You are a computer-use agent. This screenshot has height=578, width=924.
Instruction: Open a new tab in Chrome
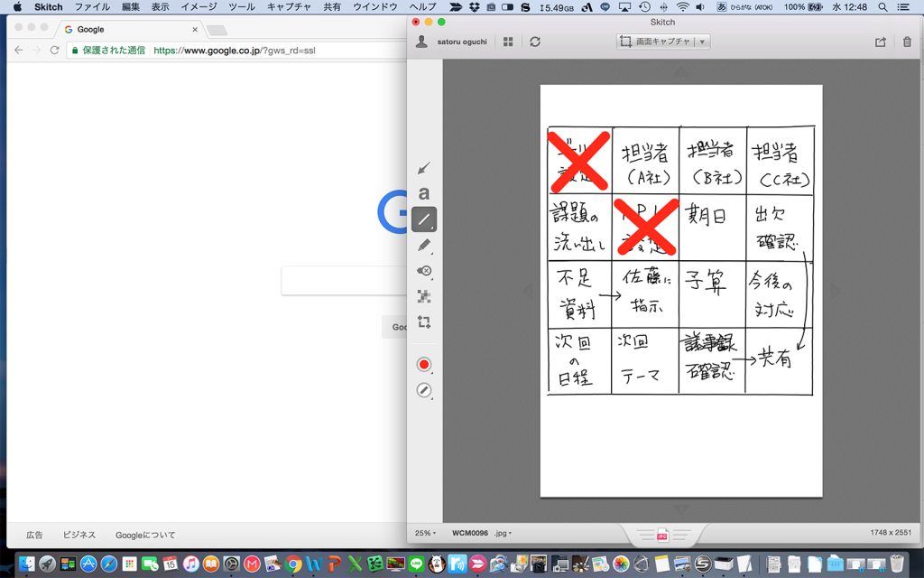pos(217,30)
